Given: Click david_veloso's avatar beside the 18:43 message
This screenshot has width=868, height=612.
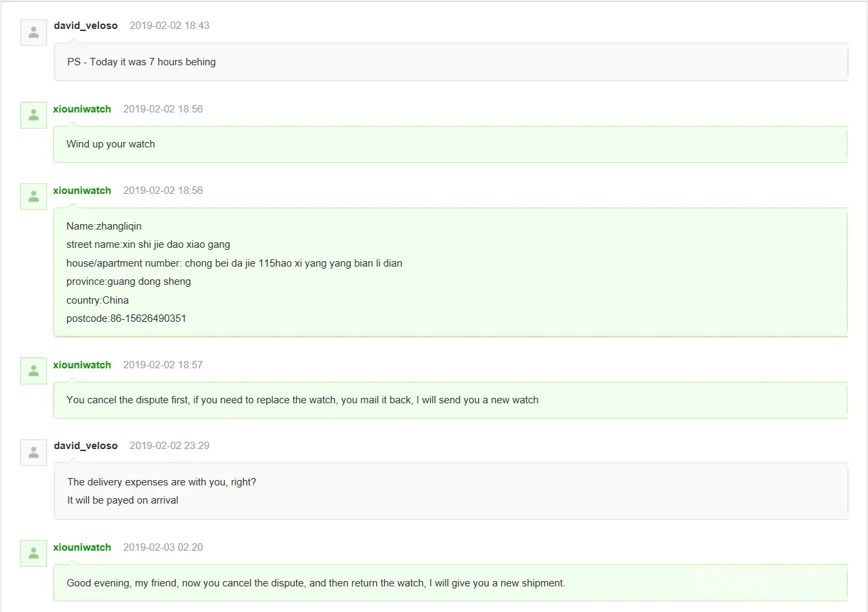Looking at the screenshot, I should pyautogui.click(x=34, y=32).
